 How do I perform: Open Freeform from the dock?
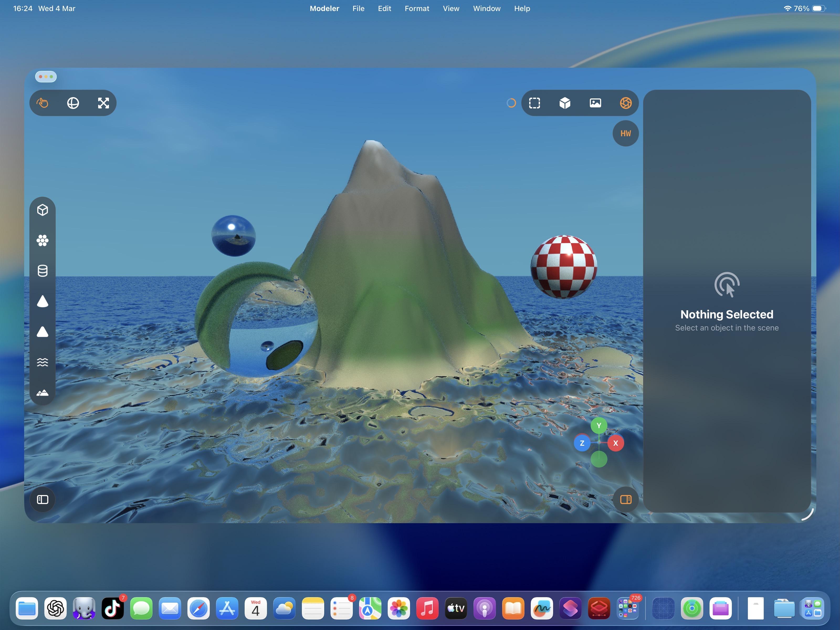542,609
